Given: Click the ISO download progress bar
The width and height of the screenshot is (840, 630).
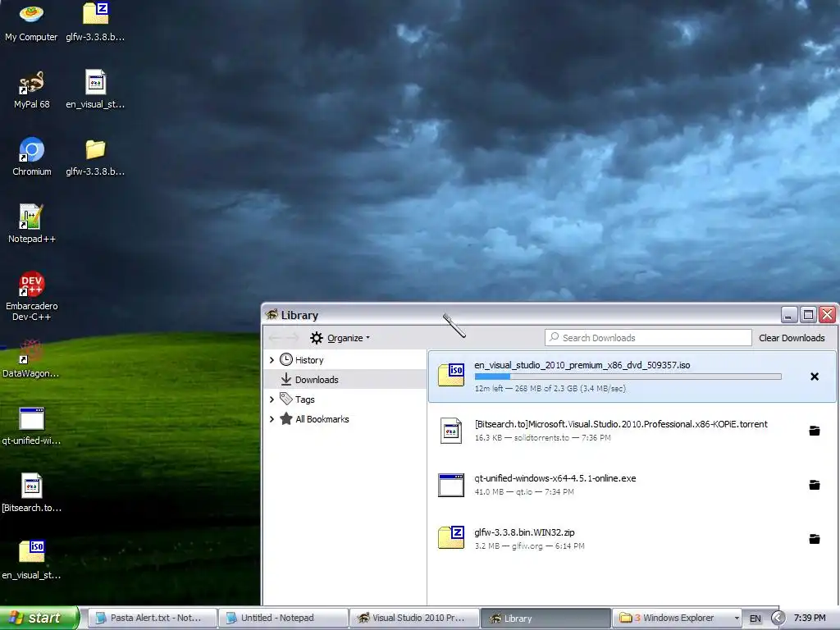Looking at the screenshot, I should click(x=628, y=377).
